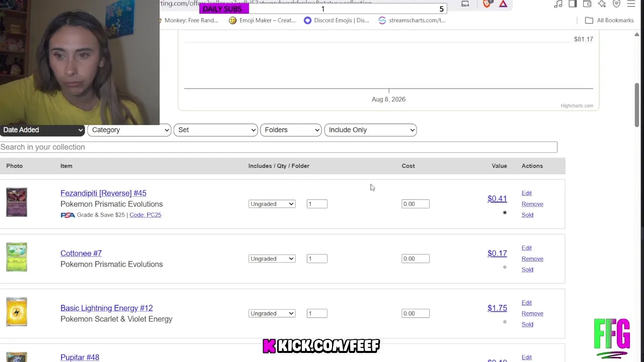This screenshot has height=362, width=644.
Task: Open the Fezandipiti card photo thumbnail
Action: coord(17,202)
